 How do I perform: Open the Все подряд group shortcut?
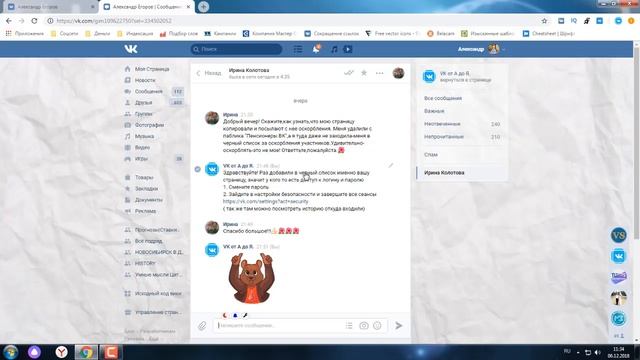point(149,241)
